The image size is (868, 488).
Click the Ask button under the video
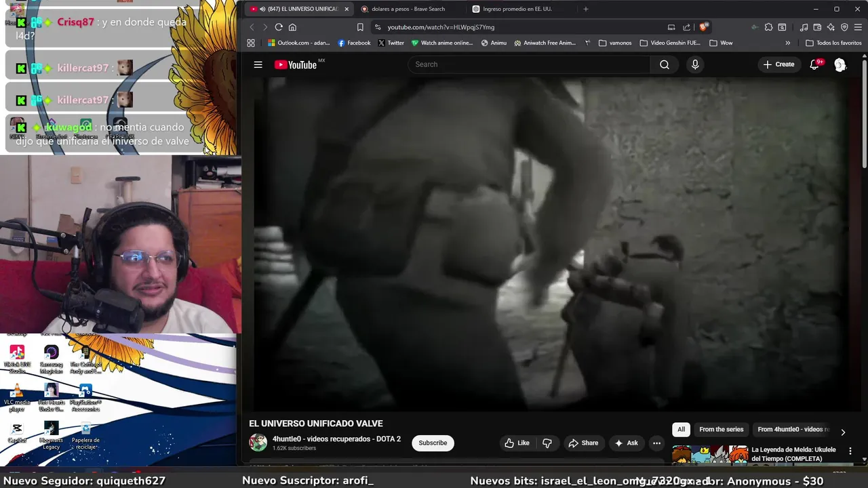(x=626, y=443)
